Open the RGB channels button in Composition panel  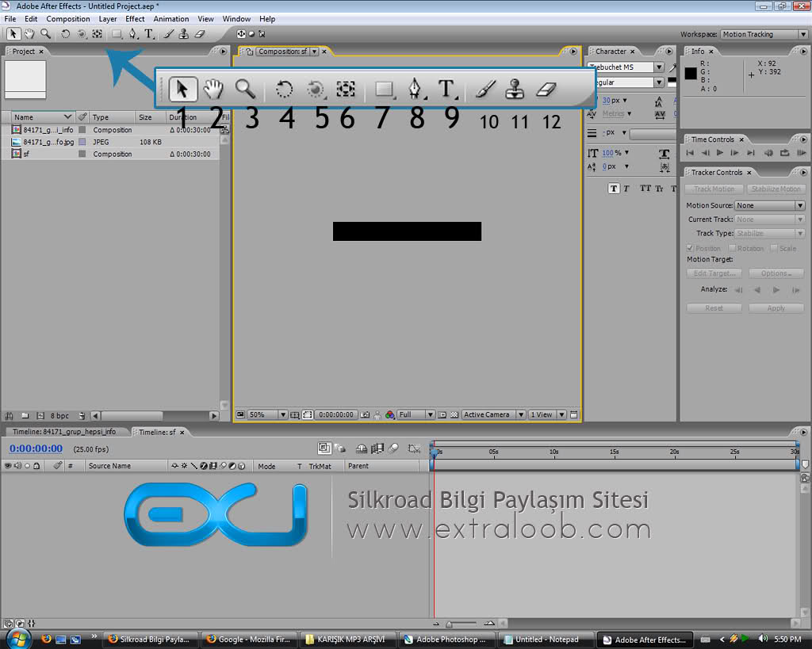(x=390, y=414)
